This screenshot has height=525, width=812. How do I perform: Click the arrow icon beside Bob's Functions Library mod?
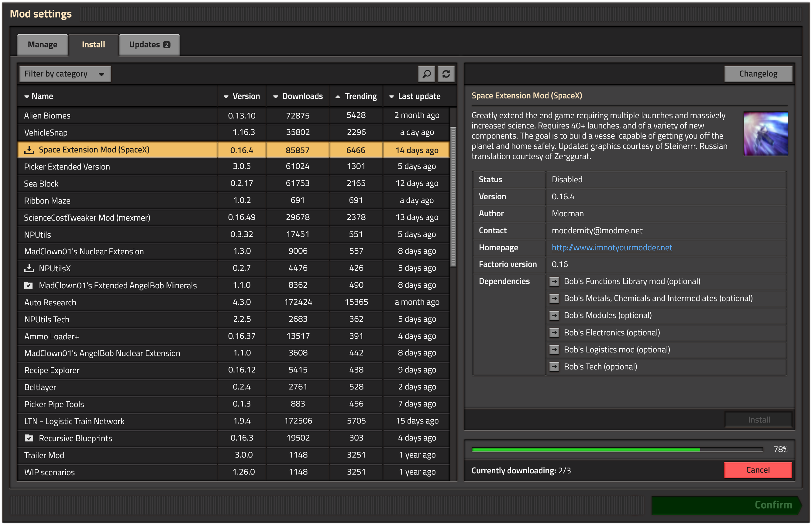555,281
